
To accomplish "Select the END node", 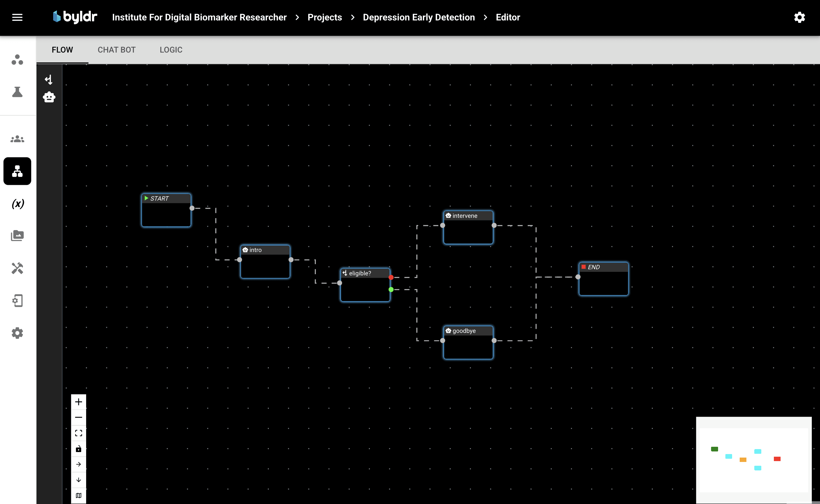I will point(604,279).
